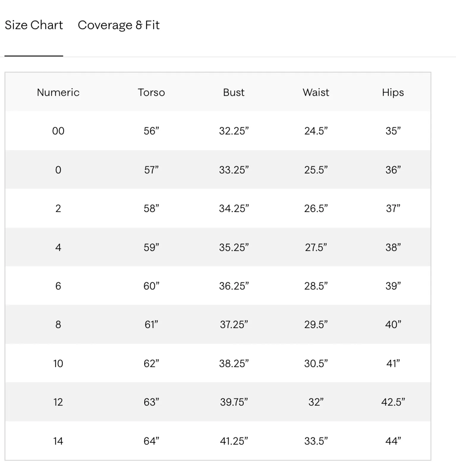Click the Torso column header
The width and height of the screenshot is (456, 476).
pos(151,93)
